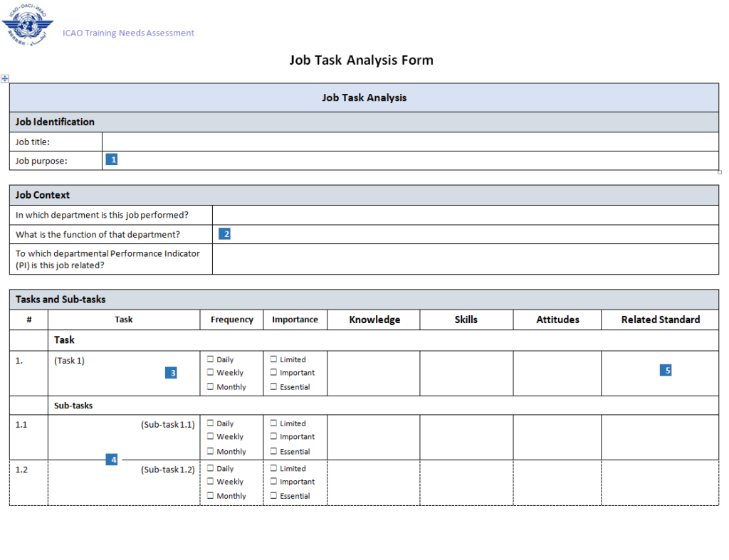Click the table move handle icon
This screenshot has height=560, width=729.
point(5,78)
